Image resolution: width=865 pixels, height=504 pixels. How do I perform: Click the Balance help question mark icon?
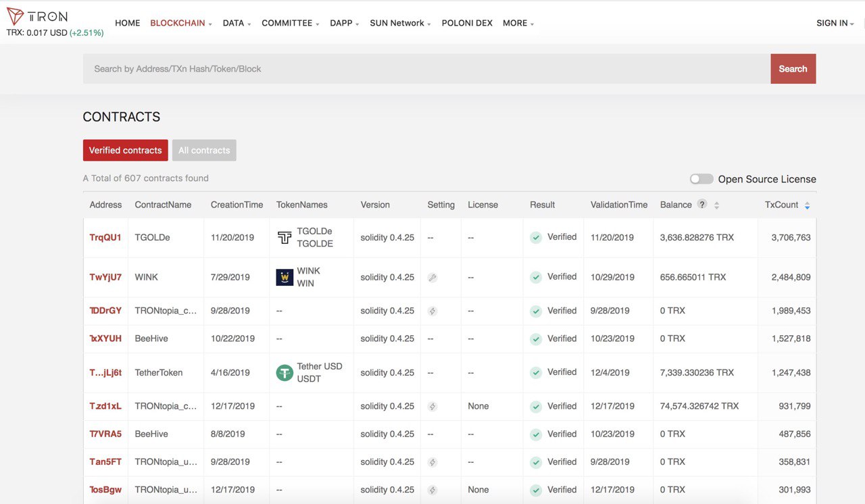702,204
